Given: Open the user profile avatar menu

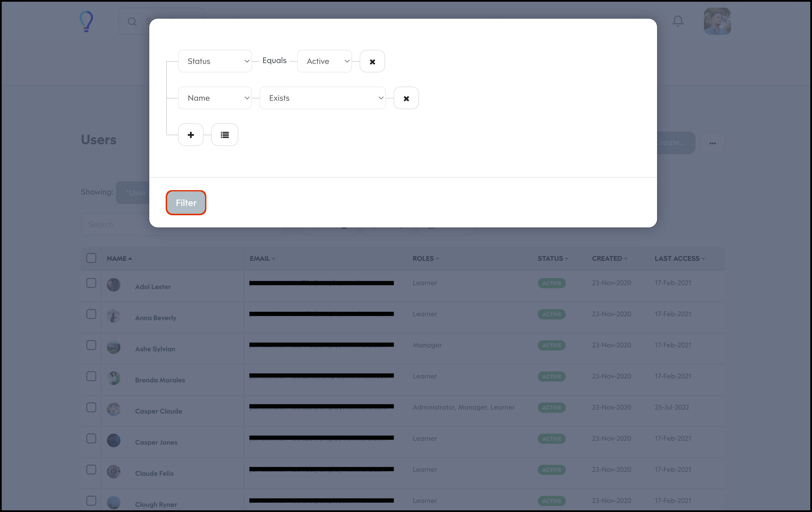Looking at the screenshot, I should tap(717, 21).
